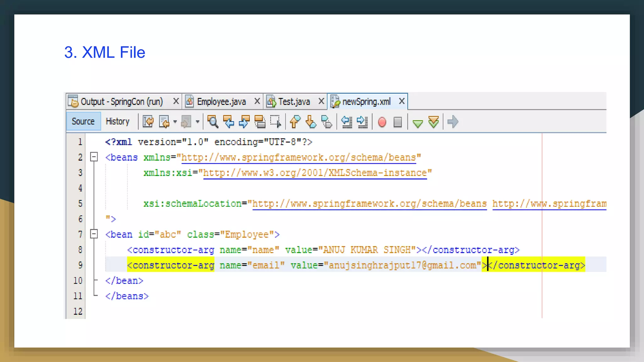Select the newSpring.xml tab
The height and width of the screenshot is (362, 644).
point(366,102)
